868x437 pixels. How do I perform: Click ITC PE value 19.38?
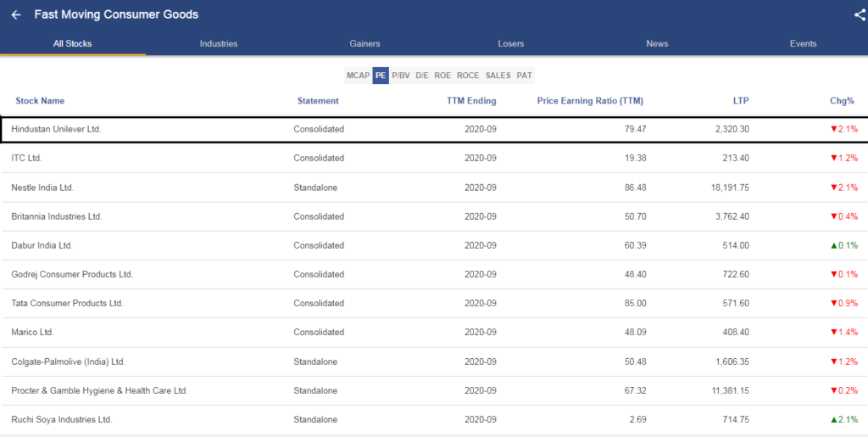pyautogui.click(x=636, y=158)
